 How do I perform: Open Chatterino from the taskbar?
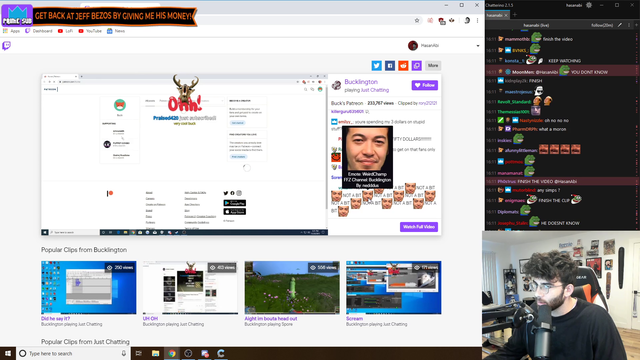(x=221, y=353)
